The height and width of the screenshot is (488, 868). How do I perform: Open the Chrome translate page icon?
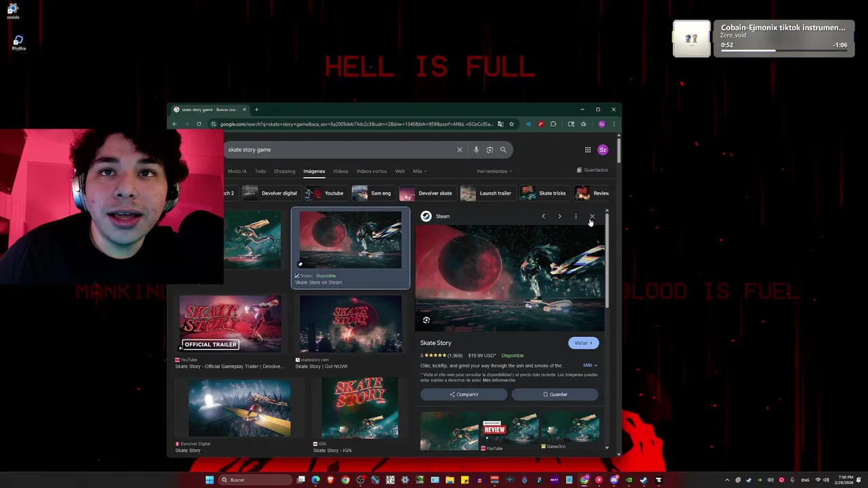(x=500, y=124)
